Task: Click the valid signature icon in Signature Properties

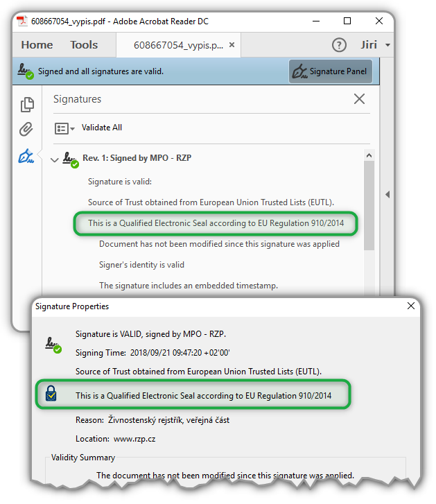Action: (x=53, y=343)
